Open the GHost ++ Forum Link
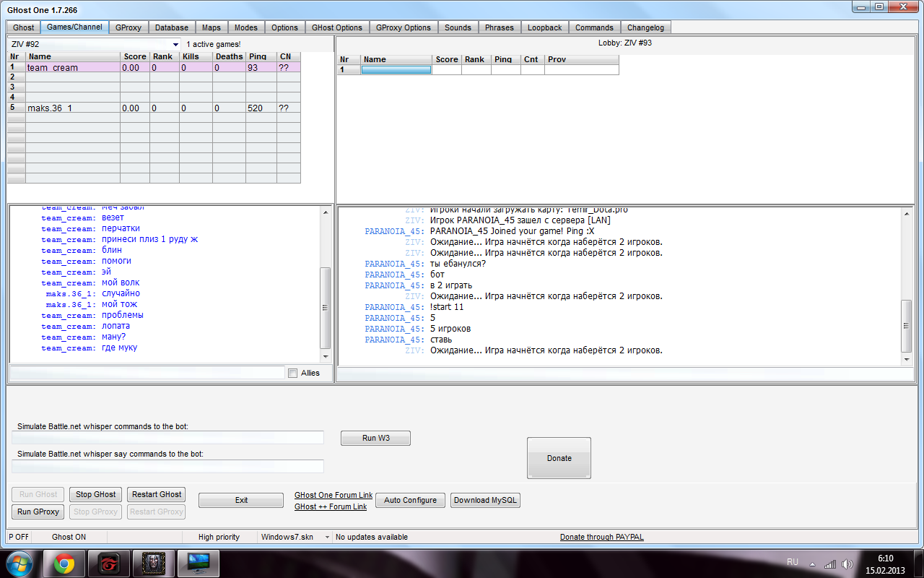Image resolution: width=924 pixels, height=578 pixels. click(x=331, y=507)
